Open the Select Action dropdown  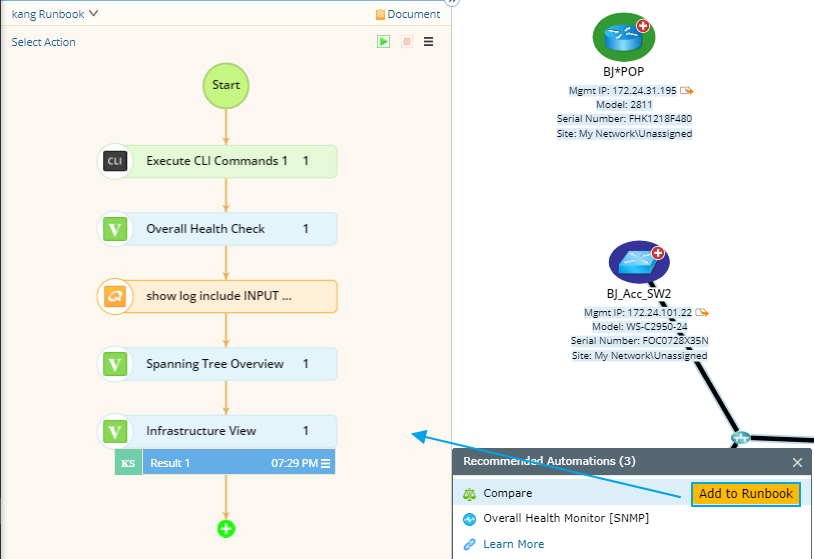point(43,42)
